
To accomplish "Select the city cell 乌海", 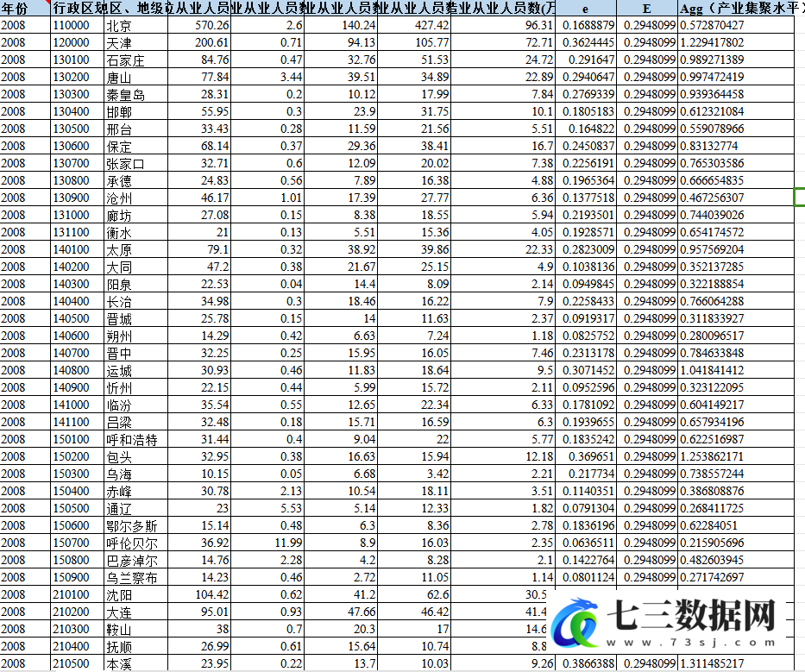I will click(135, 474).
